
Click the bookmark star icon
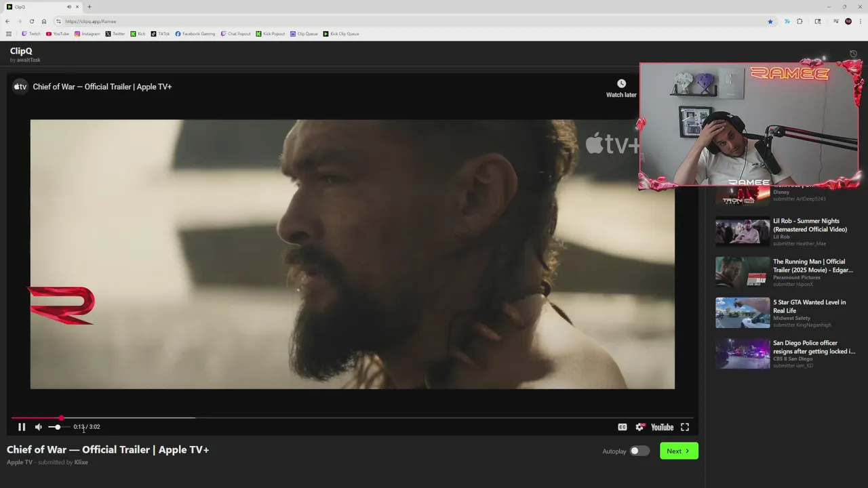pos(770,21)
